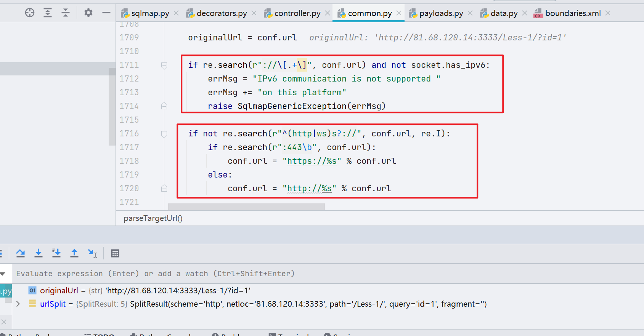Click the else: statement on line 1719

(x=220, y=175)
